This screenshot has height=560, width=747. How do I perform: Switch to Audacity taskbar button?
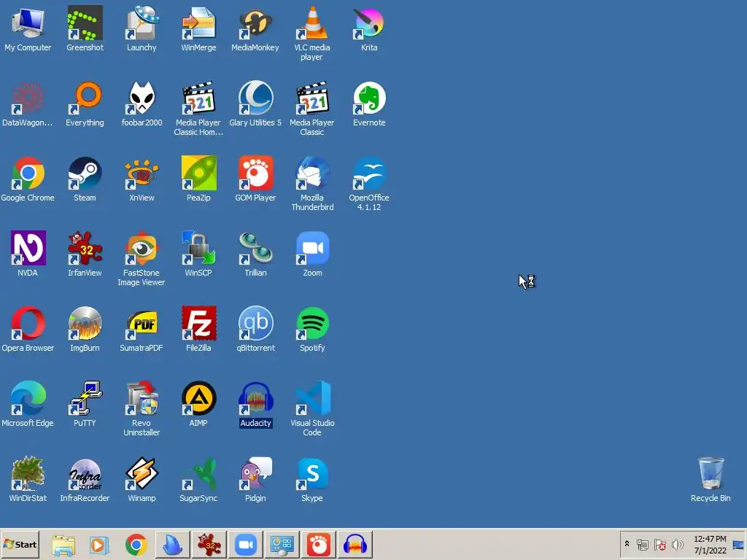(x=355, y=545)
